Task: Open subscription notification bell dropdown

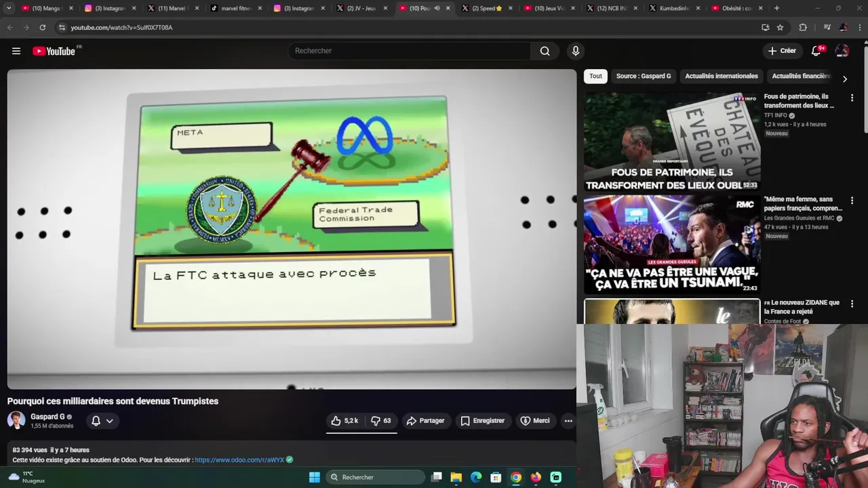Action: 102,421
